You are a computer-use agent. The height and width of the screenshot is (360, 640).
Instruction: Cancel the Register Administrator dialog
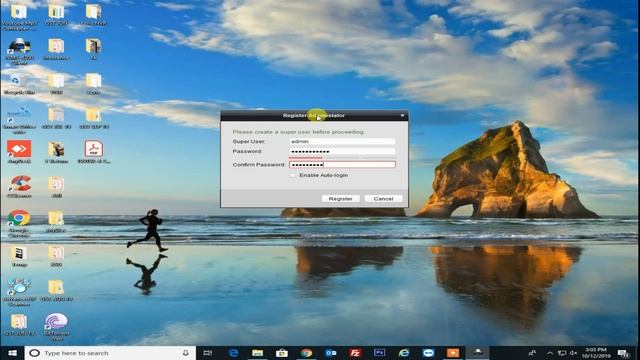(x=383, y=198)
